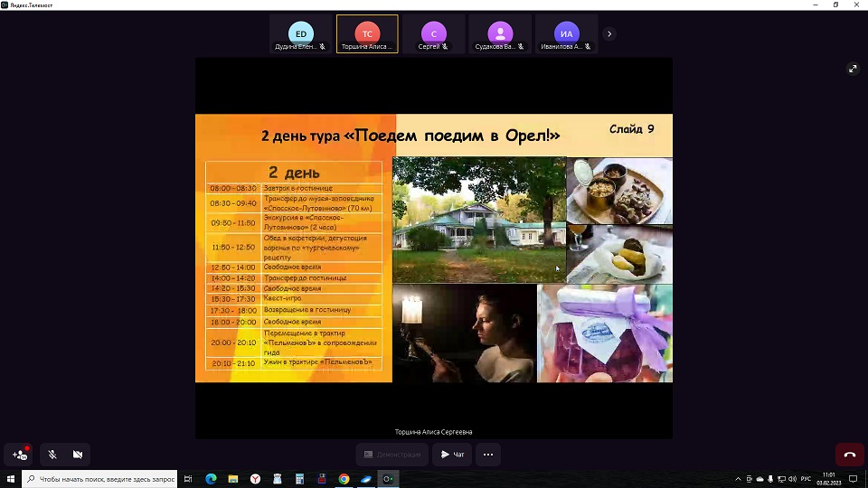868x488 pixels.
Task: Open Google Chrome from the taskbar
Action: [x=344, y=479]
